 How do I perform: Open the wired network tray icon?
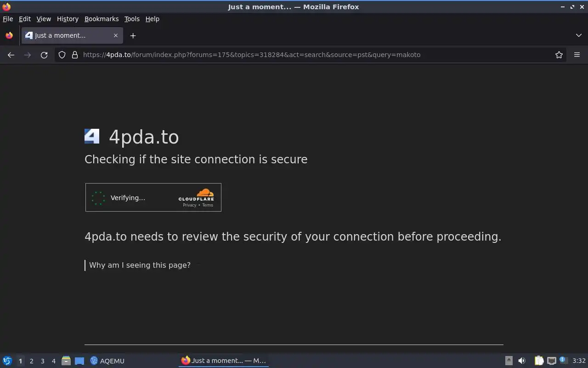click(x=552, y=361)
